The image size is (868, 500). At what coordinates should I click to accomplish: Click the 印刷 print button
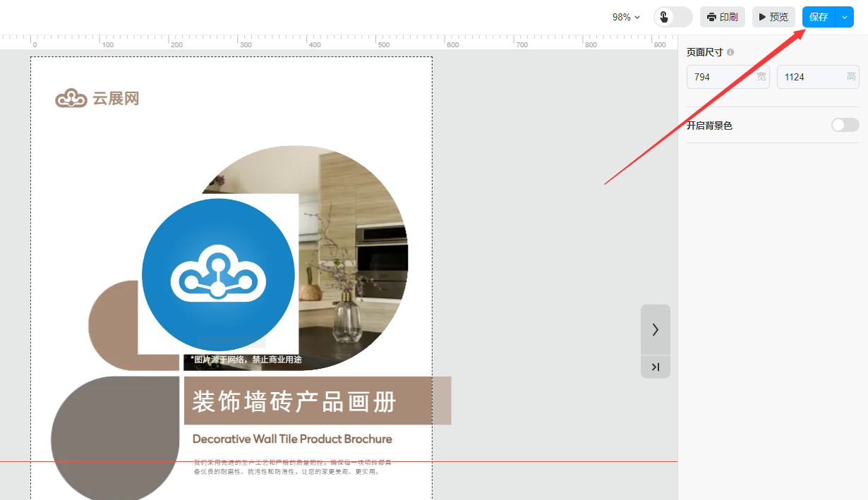(x=722, y=17)
